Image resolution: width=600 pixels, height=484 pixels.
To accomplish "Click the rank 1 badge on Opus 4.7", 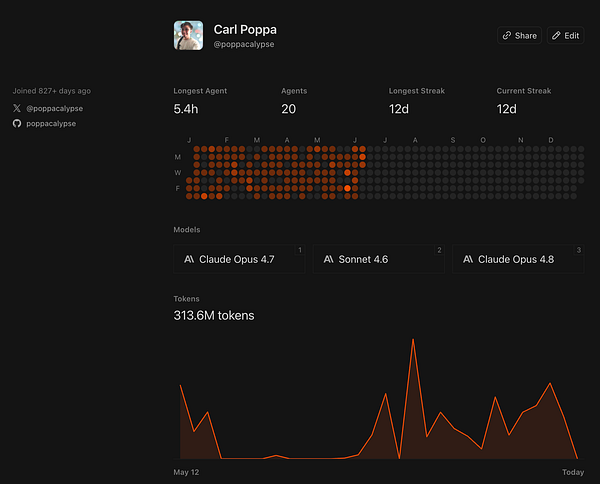I will pos(300,250).
